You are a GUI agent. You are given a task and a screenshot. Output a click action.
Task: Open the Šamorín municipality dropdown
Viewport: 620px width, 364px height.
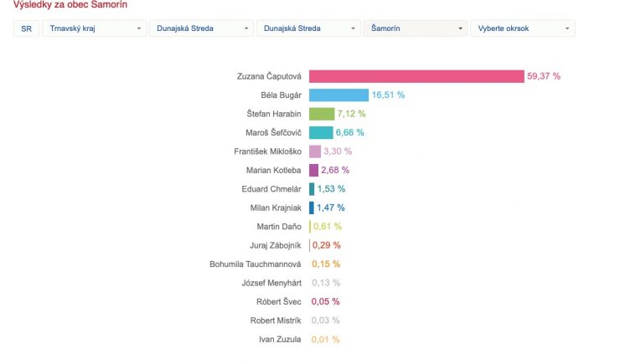tap(415, 28)
